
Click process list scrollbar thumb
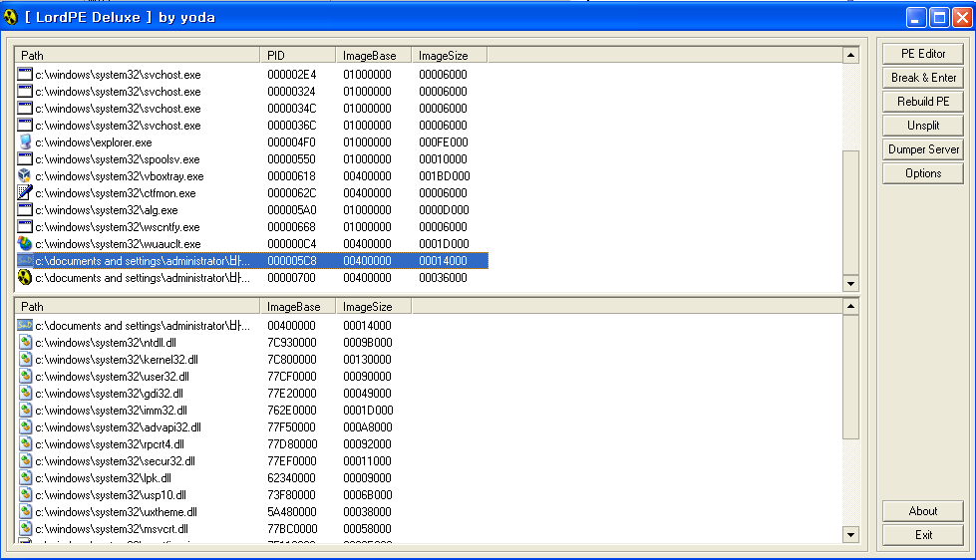pyautogui.click(x=851, y=213)
